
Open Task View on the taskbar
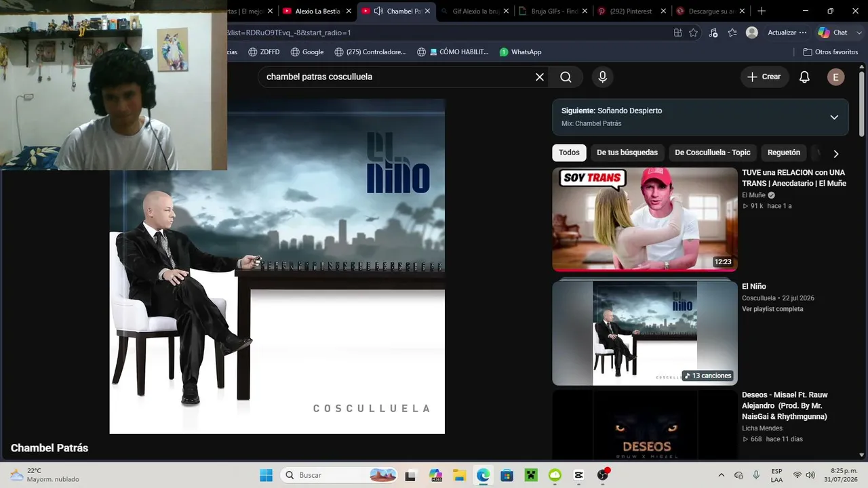410,475
